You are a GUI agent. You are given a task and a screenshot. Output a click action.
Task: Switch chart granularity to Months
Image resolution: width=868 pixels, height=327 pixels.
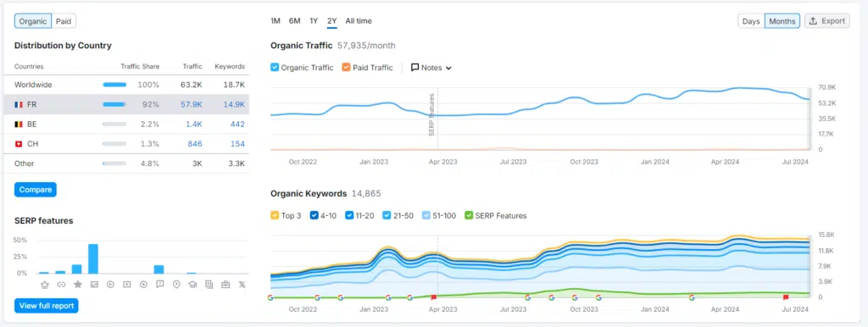[x=782, y=21]
